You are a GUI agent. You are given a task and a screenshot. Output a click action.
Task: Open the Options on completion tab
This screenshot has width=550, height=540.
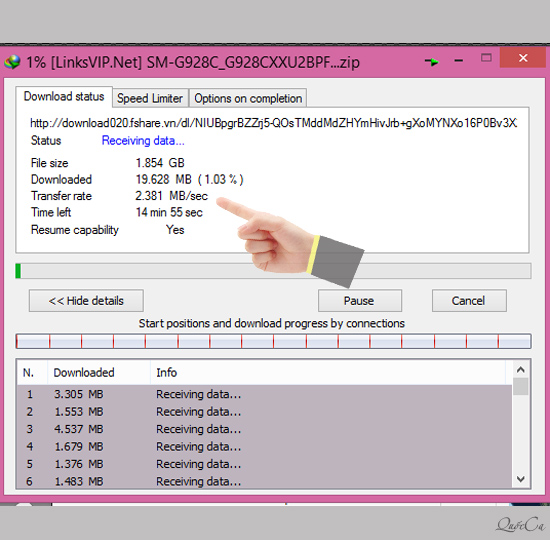pos(248,98)
